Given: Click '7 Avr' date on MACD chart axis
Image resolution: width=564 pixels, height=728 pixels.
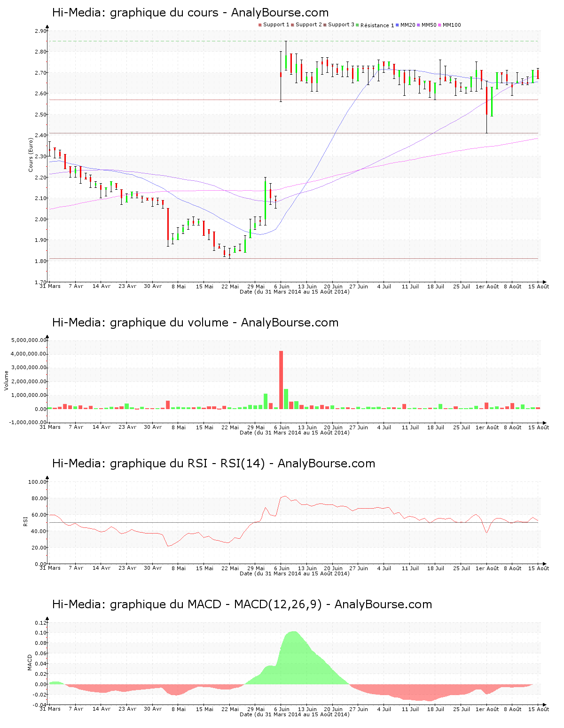Looking at the screenshot, I should pyautogui.click(x=76, y=709).
